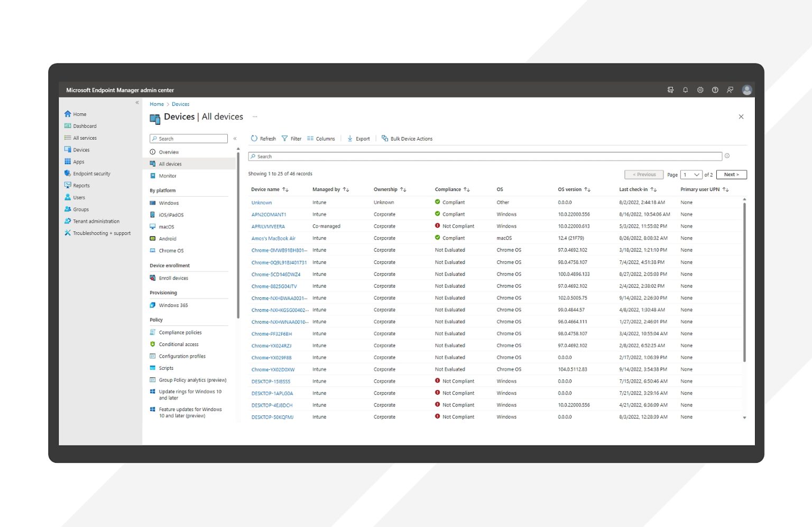The image size is (812, 527).
Task: Click the Next page button
Action: click(731, 174)
